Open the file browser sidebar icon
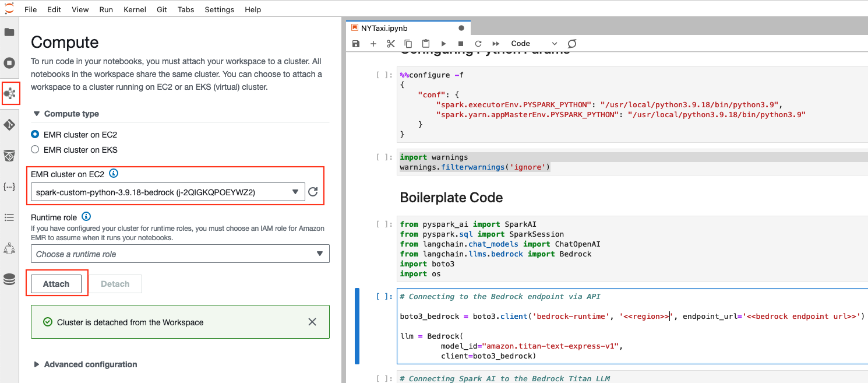The height and width of the screenshot is (383, 868). [x=9, y=32]
